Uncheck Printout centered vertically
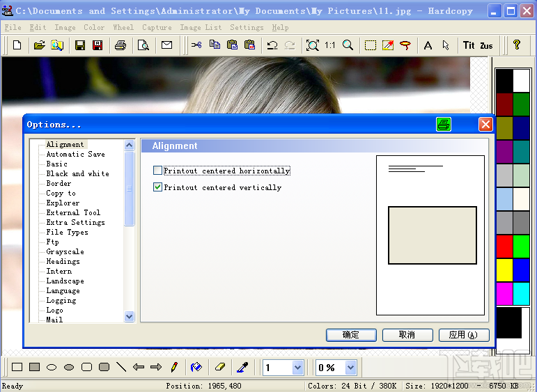The image size is (537, 392). click(158, 187)
